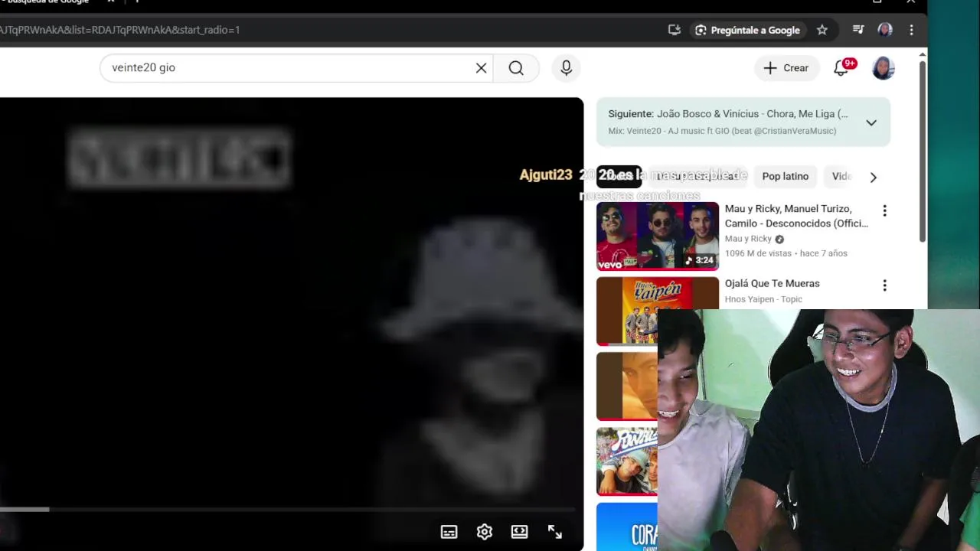Open YouTube notifications bell
The image size is (980, 551).
pyautogui.click(x=841, y=68)
